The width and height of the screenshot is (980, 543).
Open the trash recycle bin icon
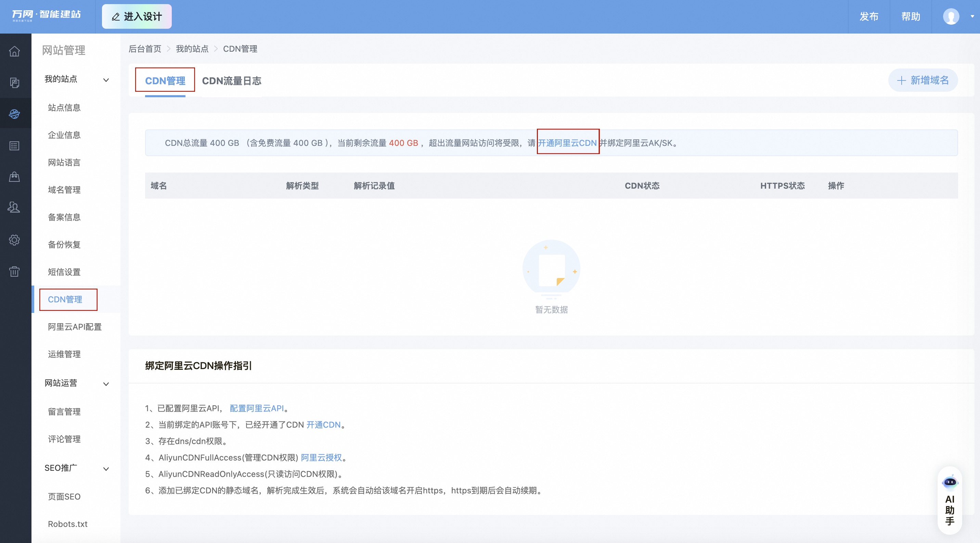[x=14, y=271]
